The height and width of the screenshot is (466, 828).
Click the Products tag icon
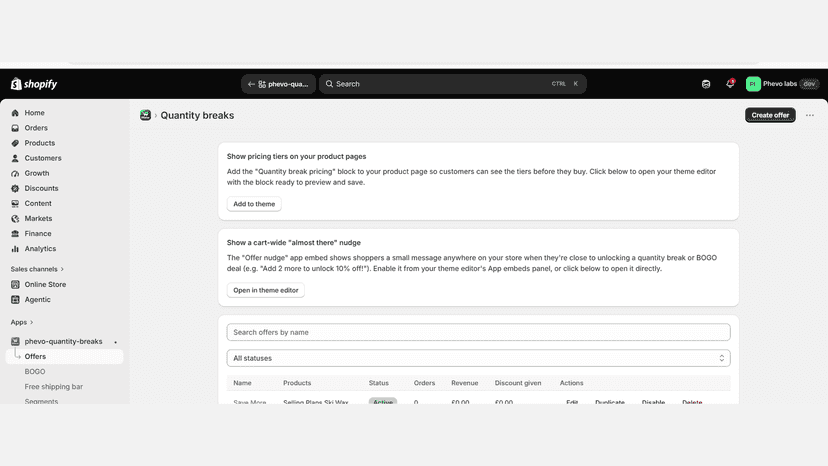pos(15,143)
